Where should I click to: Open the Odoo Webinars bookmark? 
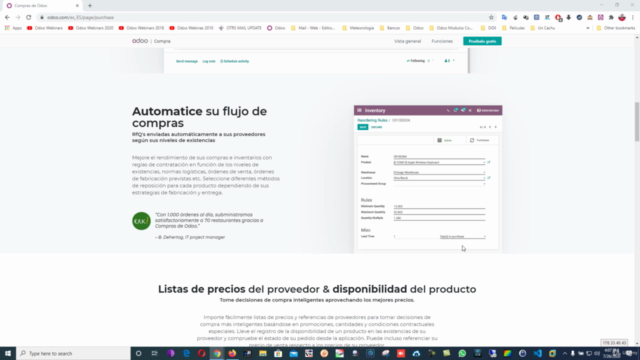click(x=45, y=28)
